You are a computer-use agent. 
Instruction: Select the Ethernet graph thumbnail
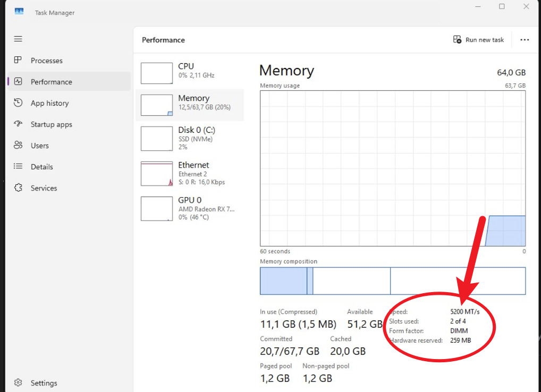pos(157,174)
